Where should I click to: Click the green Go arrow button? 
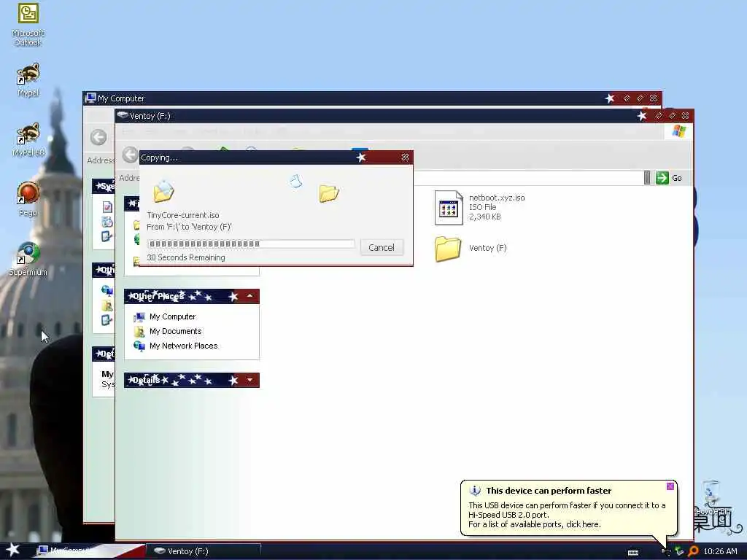[662, 178]
